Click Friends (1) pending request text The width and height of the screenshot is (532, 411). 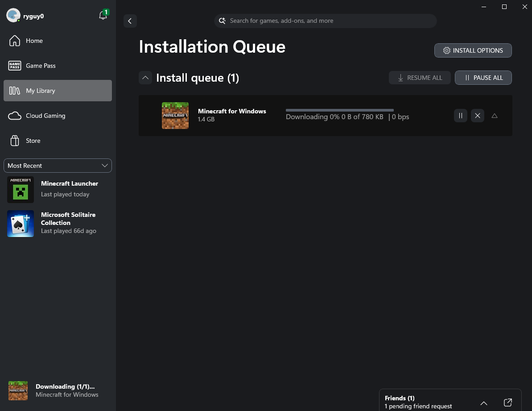pos(418,402)
